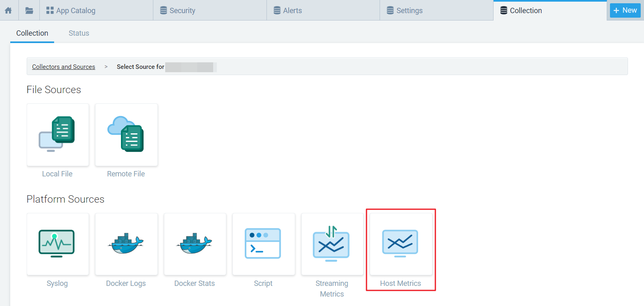Select the Collection sub-tab
The image size is (644, 306).
tap(32, 33)
